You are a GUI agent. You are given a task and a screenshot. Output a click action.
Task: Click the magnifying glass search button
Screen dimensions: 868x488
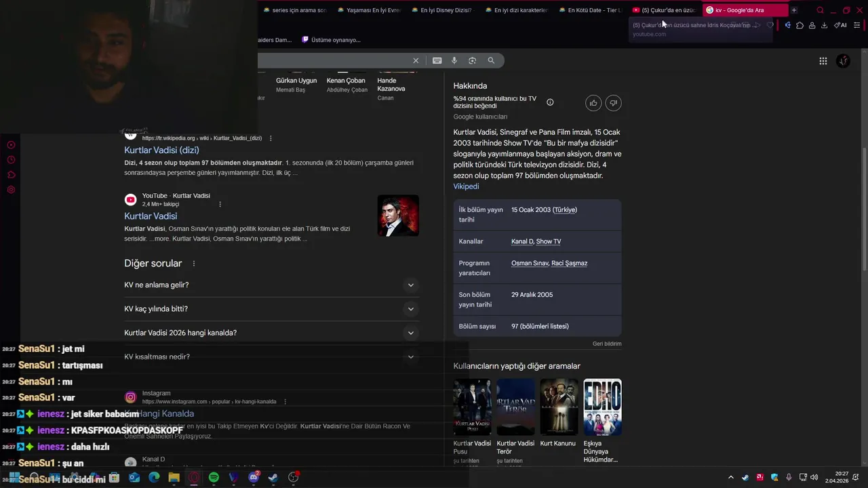tap(491, 60)
